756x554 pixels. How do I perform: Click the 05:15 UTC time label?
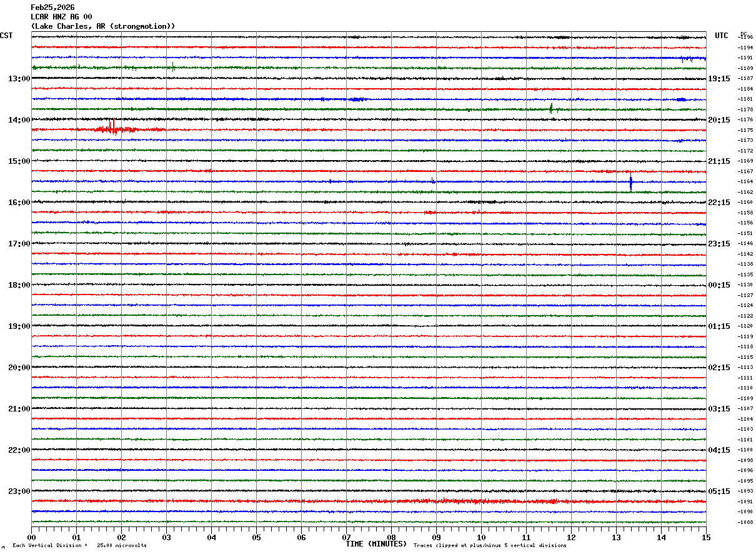coord(719,491)
